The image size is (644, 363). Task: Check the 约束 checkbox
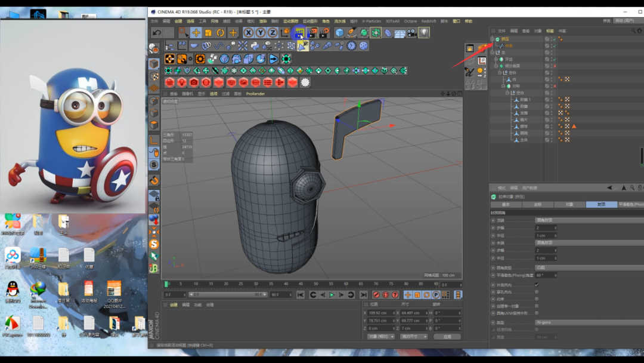click(x=537, y=299)
